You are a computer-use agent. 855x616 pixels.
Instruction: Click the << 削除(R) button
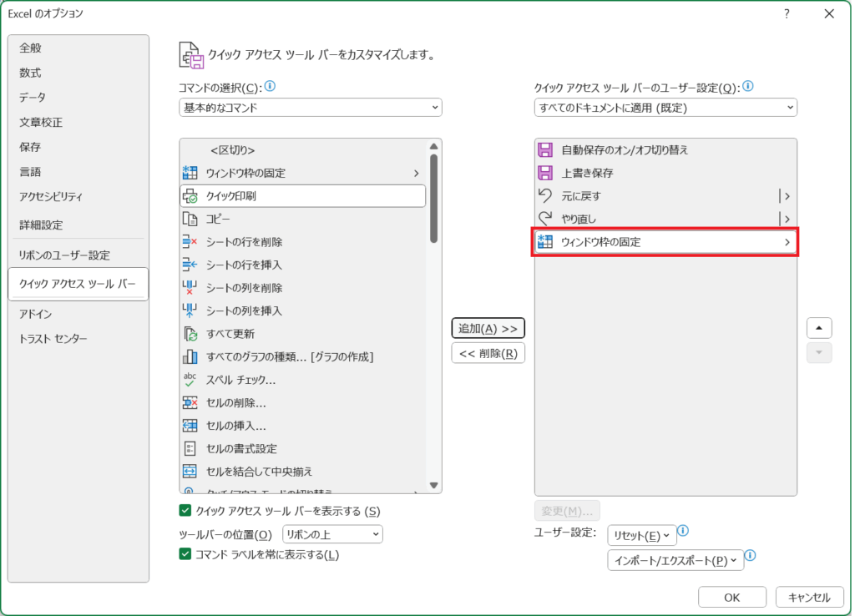tap(488, 353)
